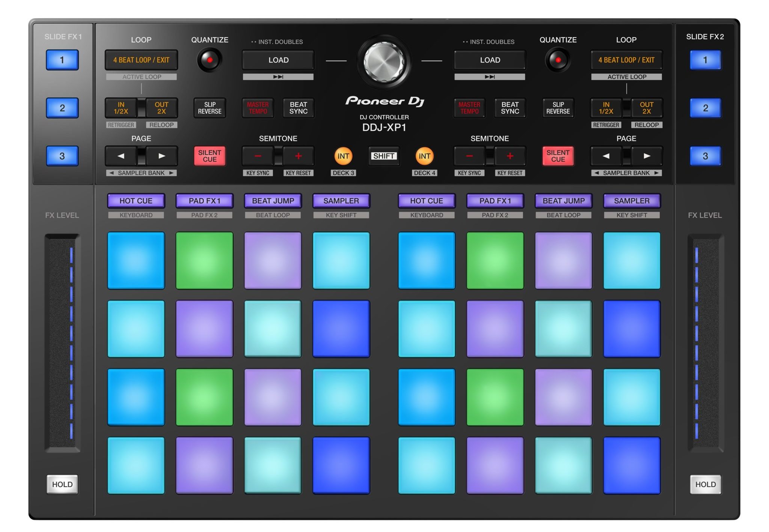
Task: Click left deck PAGE right arrow
Action: point(161,156)
